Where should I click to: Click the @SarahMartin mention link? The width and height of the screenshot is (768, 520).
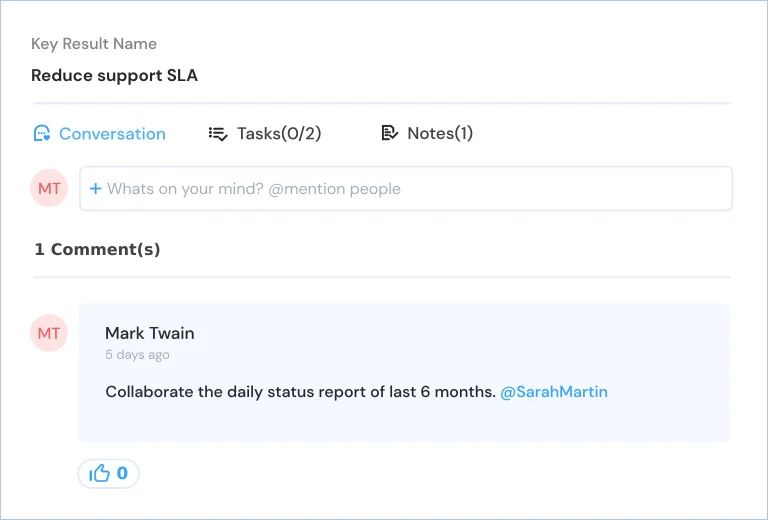[554, 392]
